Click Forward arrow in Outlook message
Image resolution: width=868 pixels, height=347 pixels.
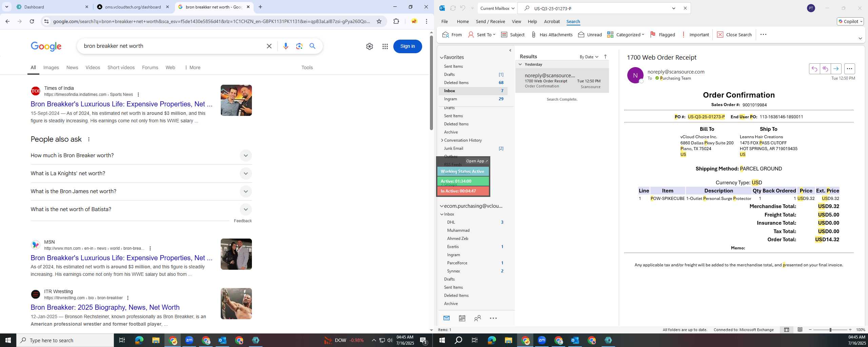tap(836, 69)
